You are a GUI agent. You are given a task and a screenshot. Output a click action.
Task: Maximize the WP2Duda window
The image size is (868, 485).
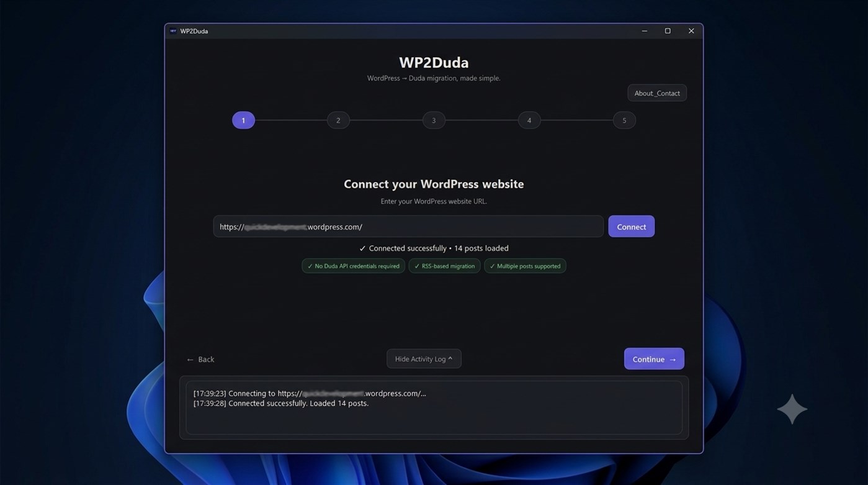tap(668, 31)
